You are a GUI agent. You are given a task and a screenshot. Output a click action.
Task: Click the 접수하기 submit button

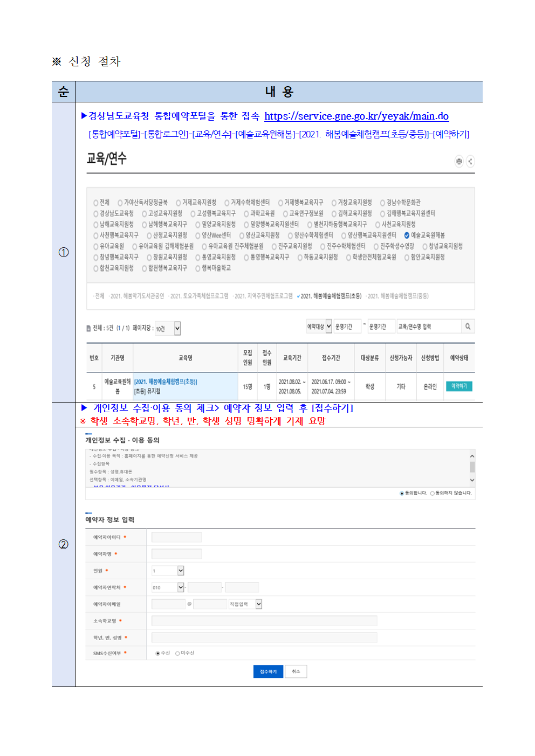268,671
